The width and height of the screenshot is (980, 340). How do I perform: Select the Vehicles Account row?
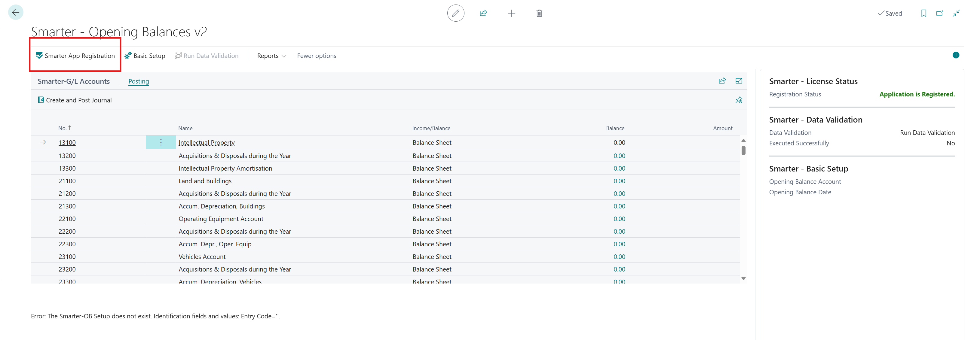(x=385, y=257)
